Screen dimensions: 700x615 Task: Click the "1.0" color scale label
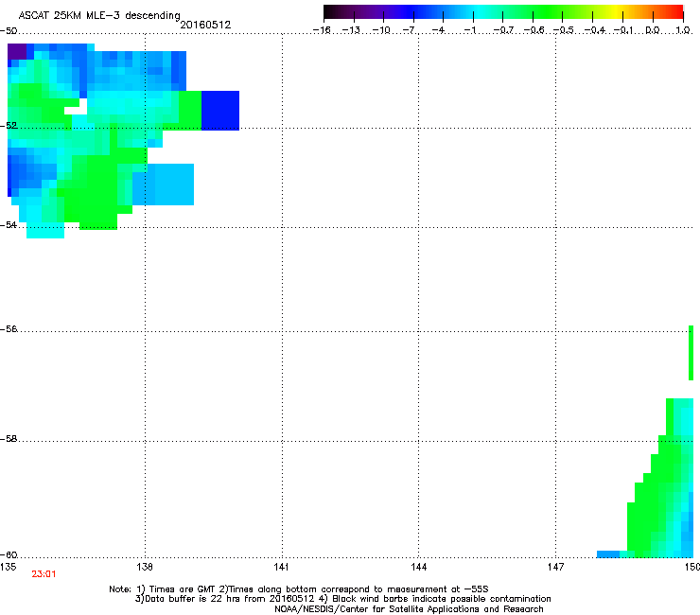tap(683, 30)
